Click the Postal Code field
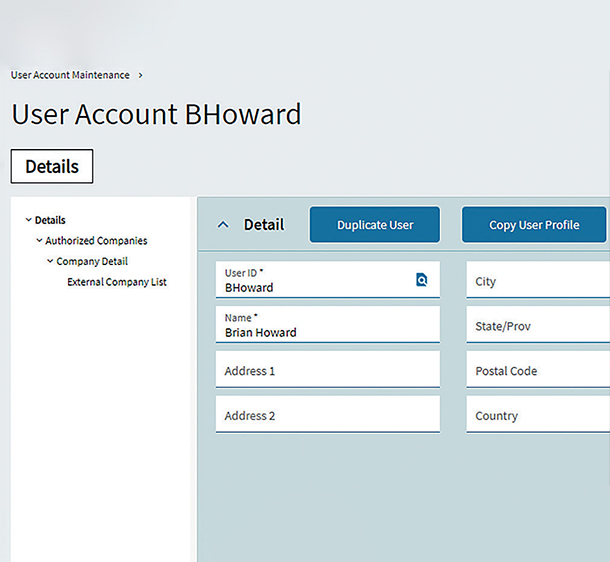The width and height of the screenshot is (610, 562). pos(538,371)
